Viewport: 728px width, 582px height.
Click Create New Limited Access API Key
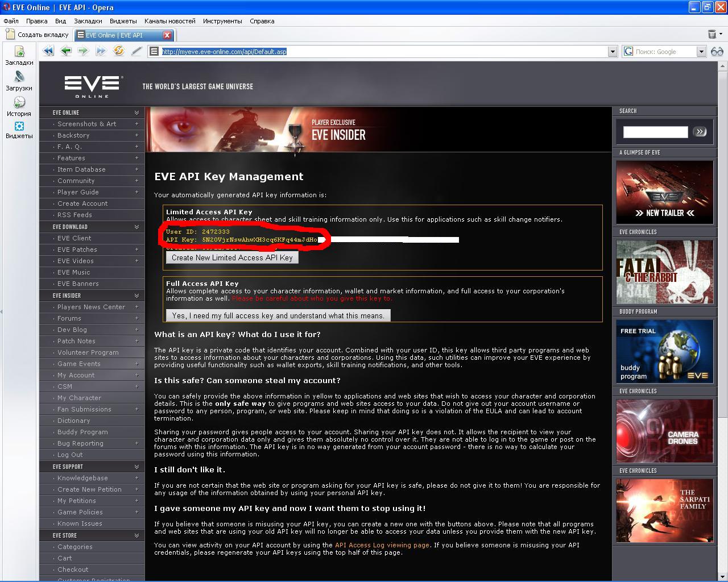232,257
